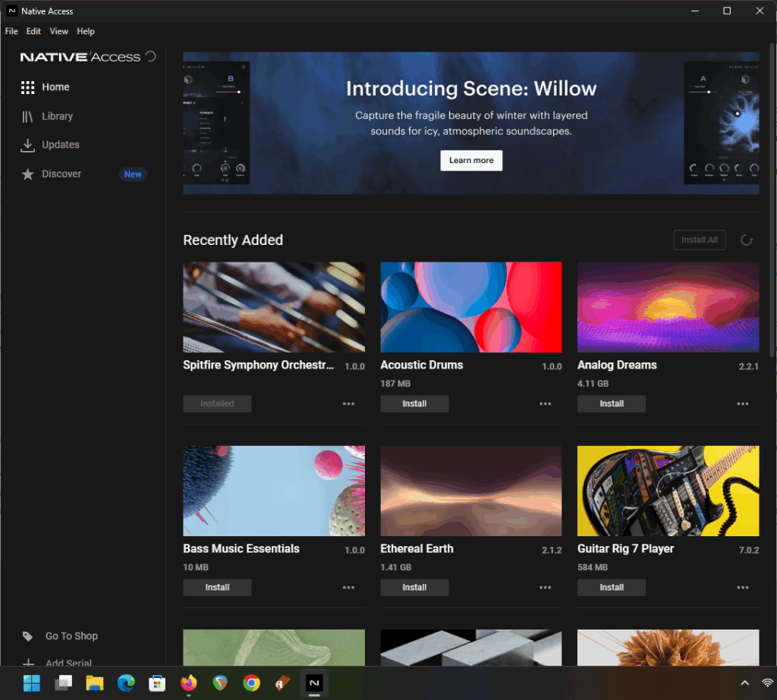Expand the system tray hidden icons chevron

pos(745,683)
